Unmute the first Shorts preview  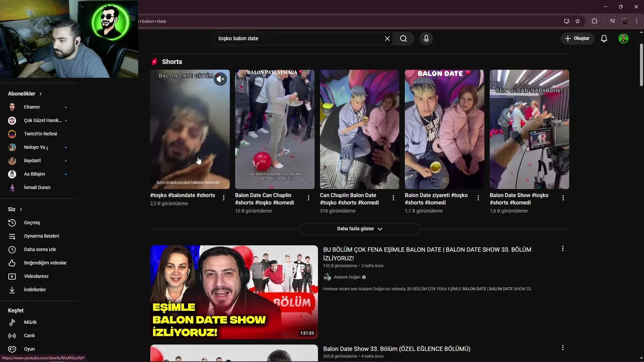point(220,79)
